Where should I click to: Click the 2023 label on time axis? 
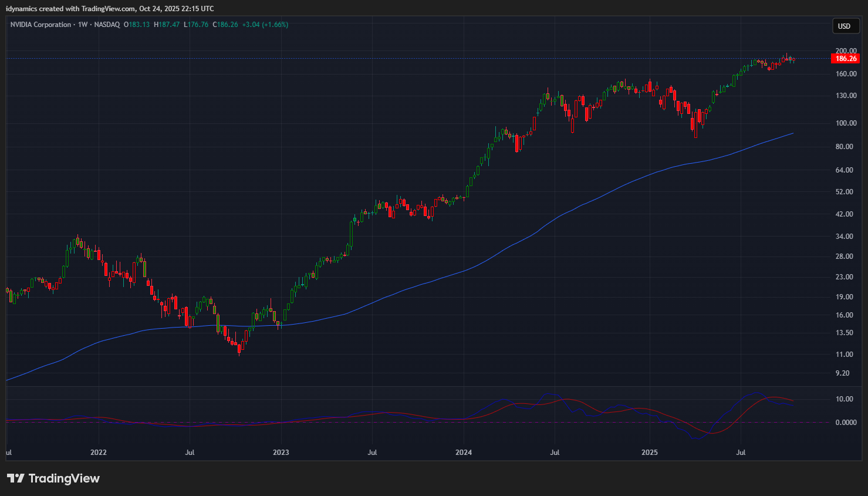[x=281, y=453]
